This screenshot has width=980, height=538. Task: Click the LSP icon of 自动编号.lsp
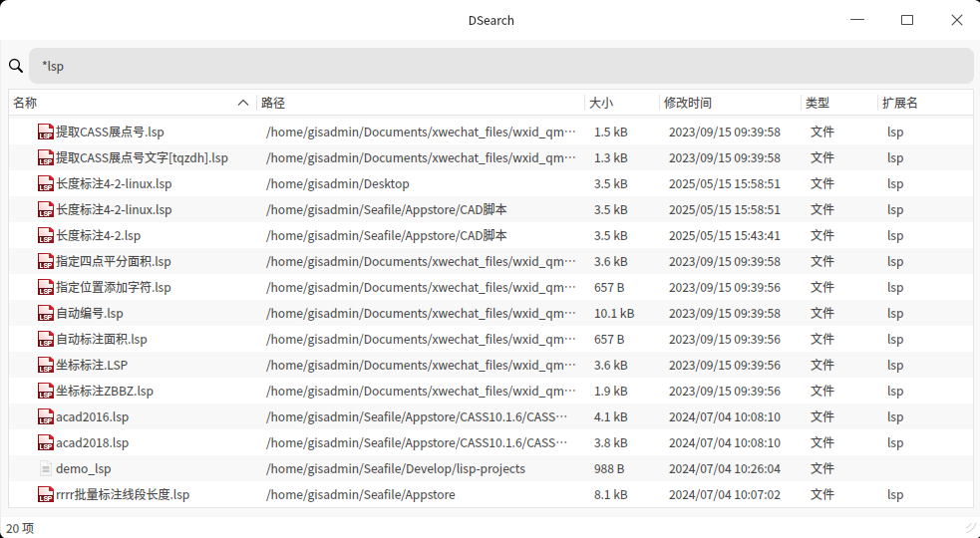coord(46,314)
